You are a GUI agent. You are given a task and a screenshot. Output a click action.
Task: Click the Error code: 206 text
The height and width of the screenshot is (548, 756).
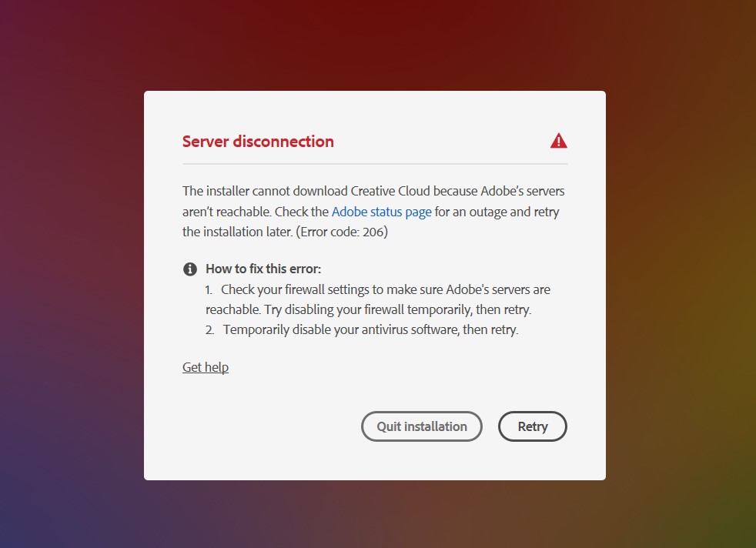342,232
